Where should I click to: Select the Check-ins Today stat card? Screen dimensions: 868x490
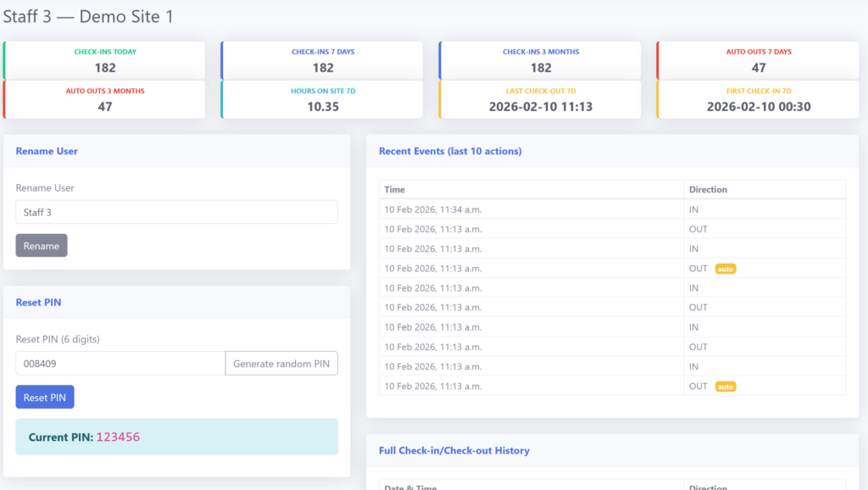click(104, 60)
